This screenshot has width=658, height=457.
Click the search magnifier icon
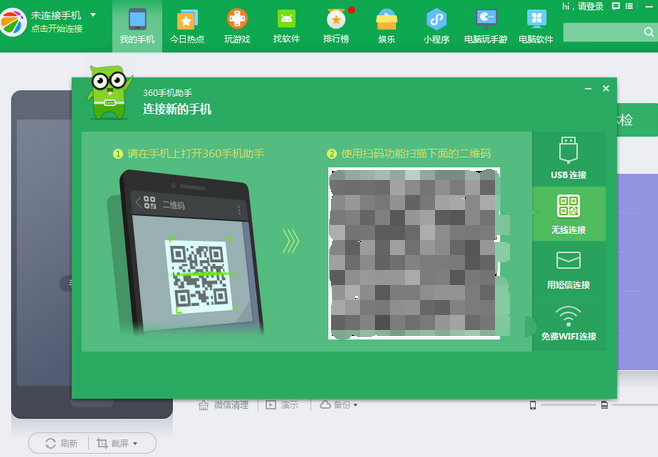click(x=649, y=32)
